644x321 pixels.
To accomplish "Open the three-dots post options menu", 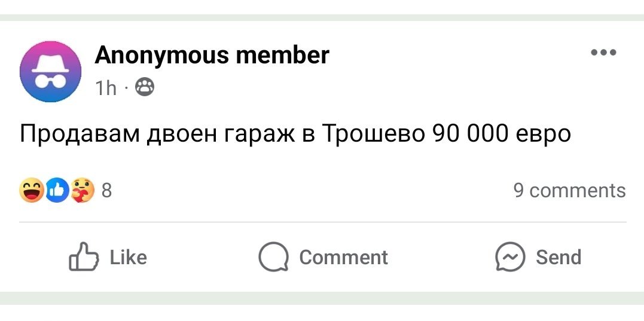I will [603, 53].
